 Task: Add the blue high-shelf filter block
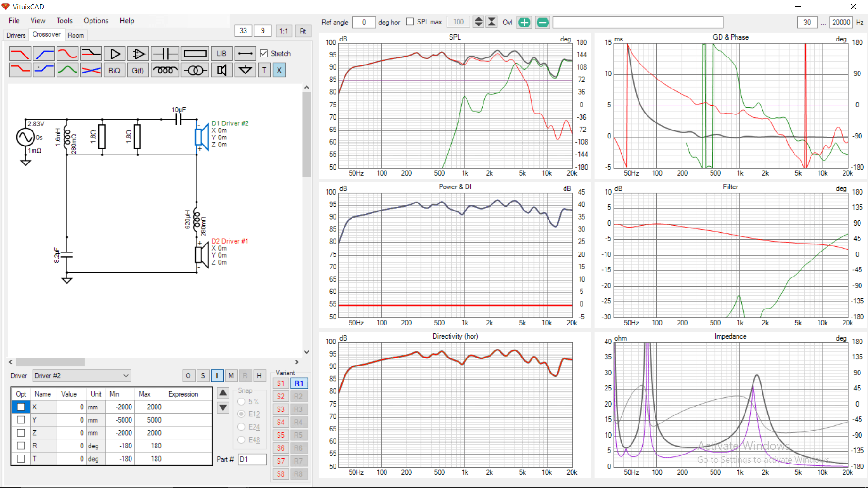point(44,70)
